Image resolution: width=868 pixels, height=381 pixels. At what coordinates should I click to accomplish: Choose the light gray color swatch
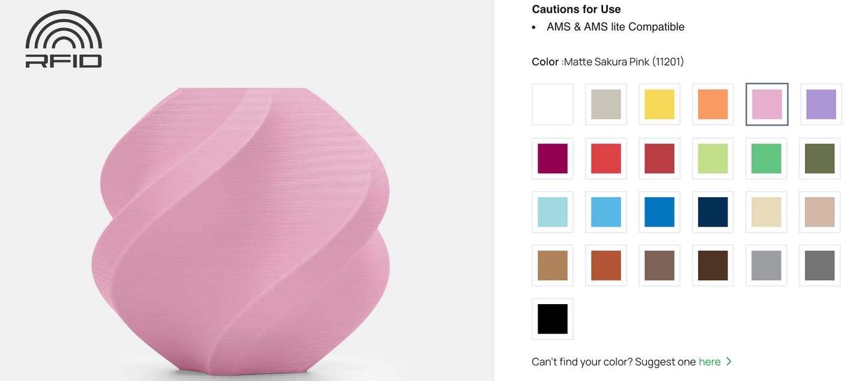[766, 266]
